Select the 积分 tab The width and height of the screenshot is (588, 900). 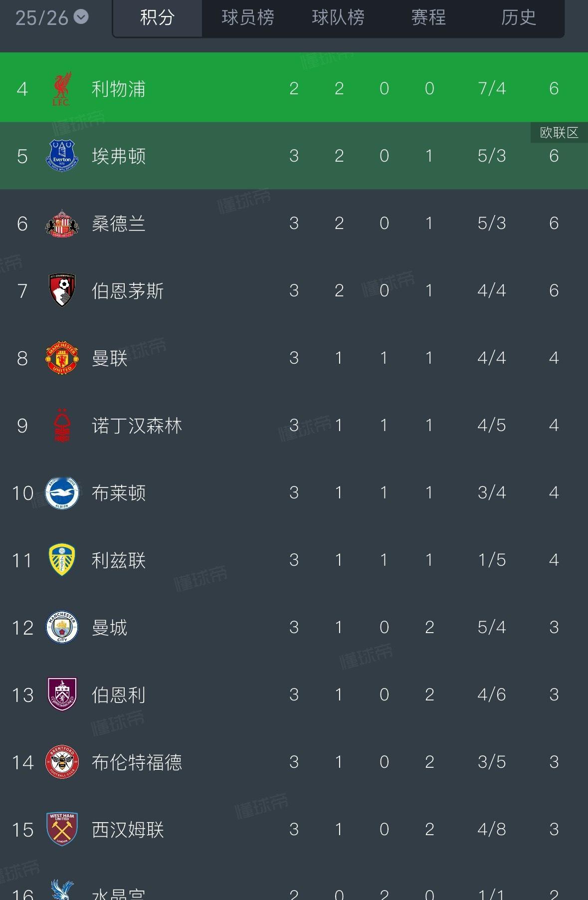pos(158,18)
